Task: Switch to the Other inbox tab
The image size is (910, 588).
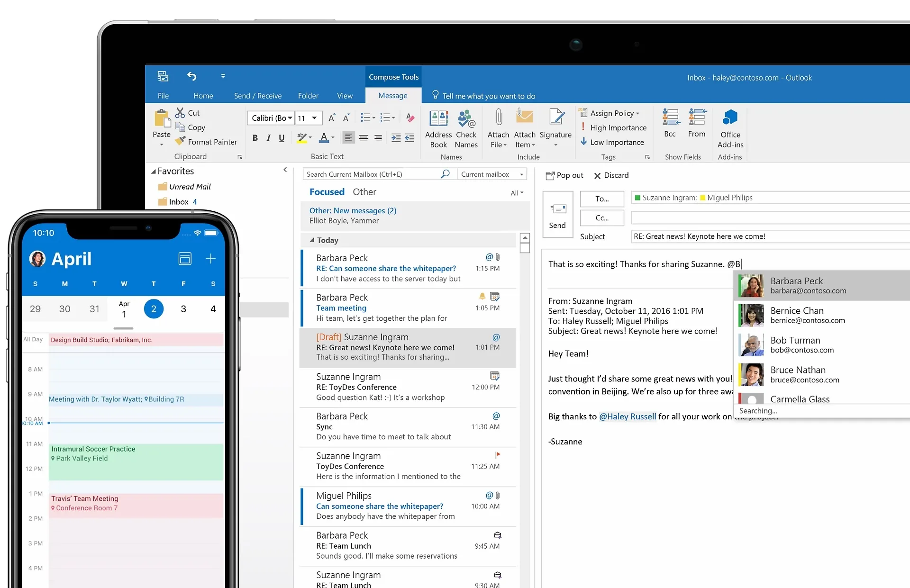Action: [364, 192]
